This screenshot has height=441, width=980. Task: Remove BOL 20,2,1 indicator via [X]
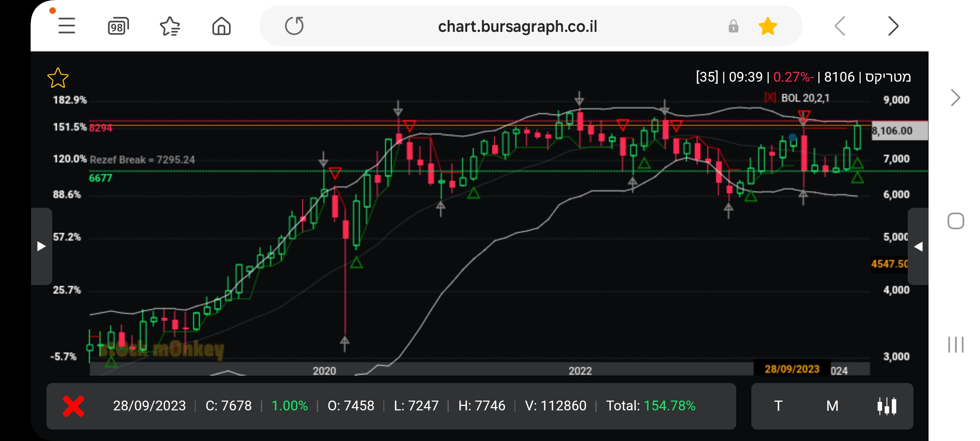(x=770, y=98)
